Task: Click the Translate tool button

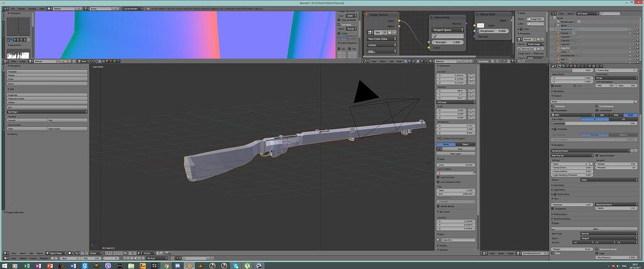Action: point(47,72)
